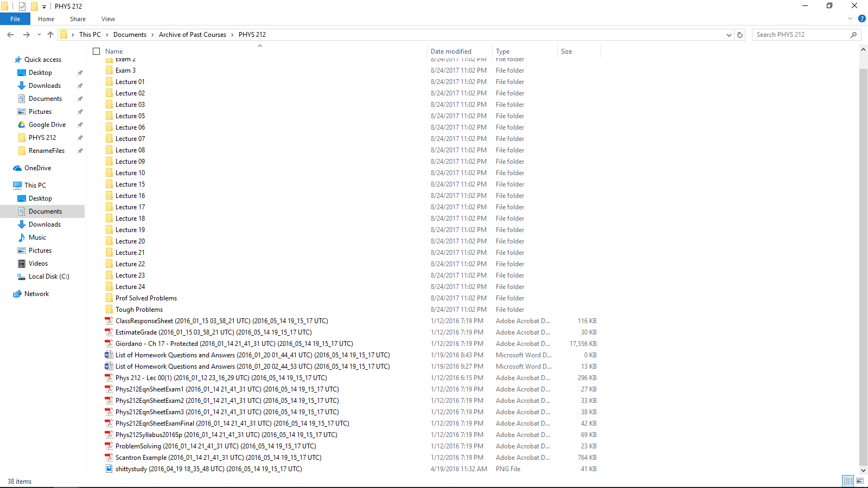Expand the chevron after Documents in path
Viewport: 868px width, 488px height.
tap(152, 35)
